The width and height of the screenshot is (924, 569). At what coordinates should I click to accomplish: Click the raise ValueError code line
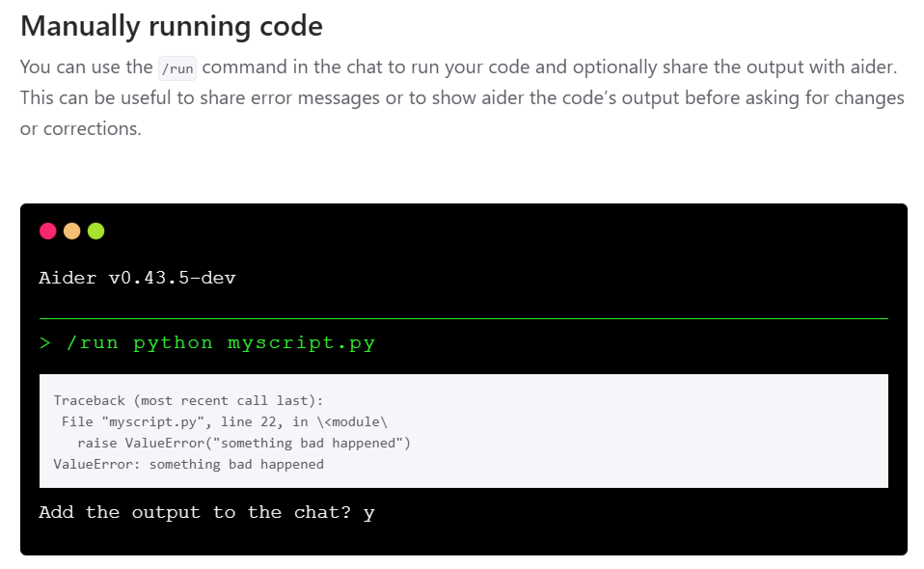(x=244, y=443)
